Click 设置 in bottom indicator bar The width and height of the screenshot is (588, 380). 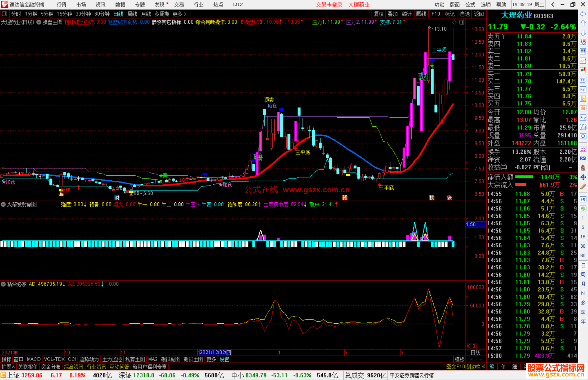coord(224,359)
